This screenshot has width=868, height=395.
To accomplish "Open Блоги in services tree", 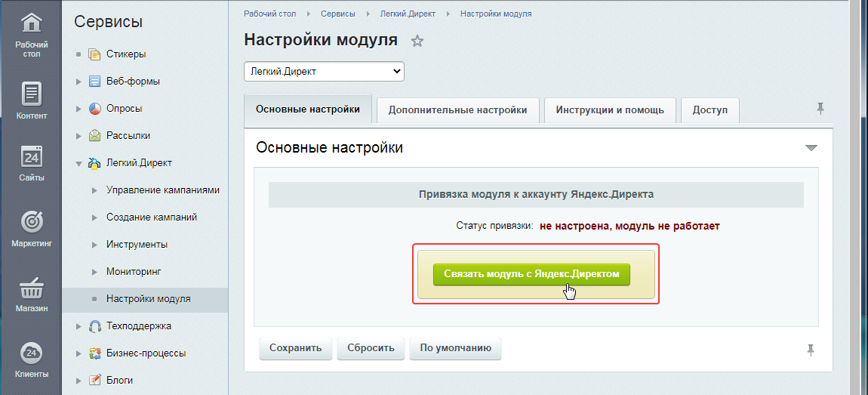I will pos(119,380).
